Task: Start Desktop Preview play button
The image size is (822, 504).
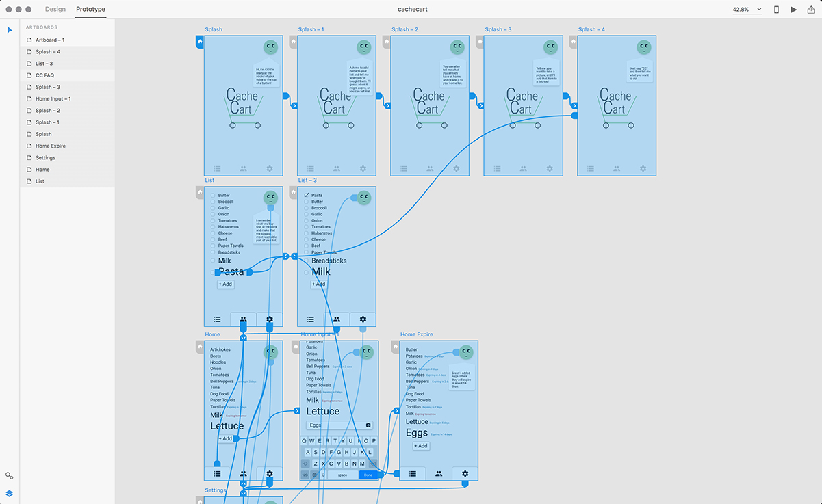Action: [794, 10]
